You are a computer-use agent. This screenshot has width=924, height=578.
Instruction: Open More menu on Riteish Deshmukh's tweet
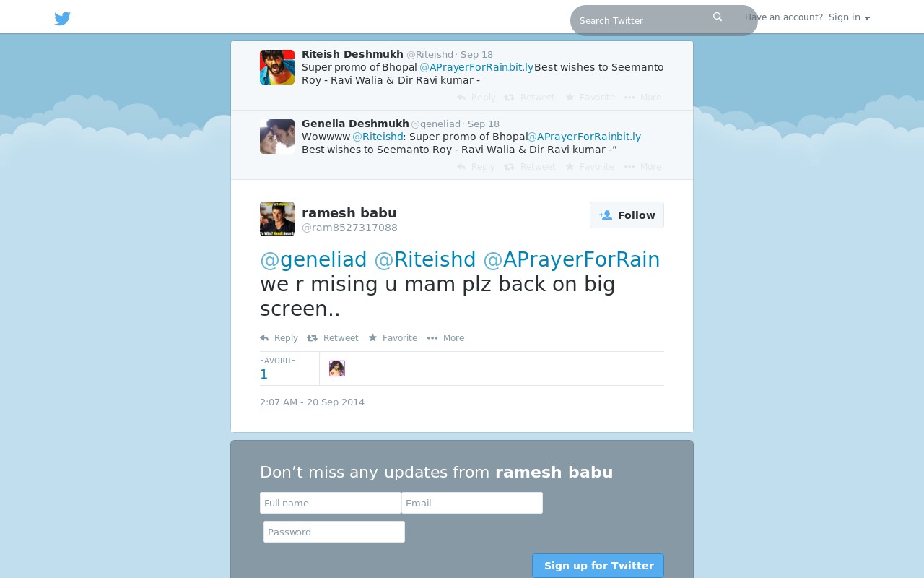[x=642, y=98]
